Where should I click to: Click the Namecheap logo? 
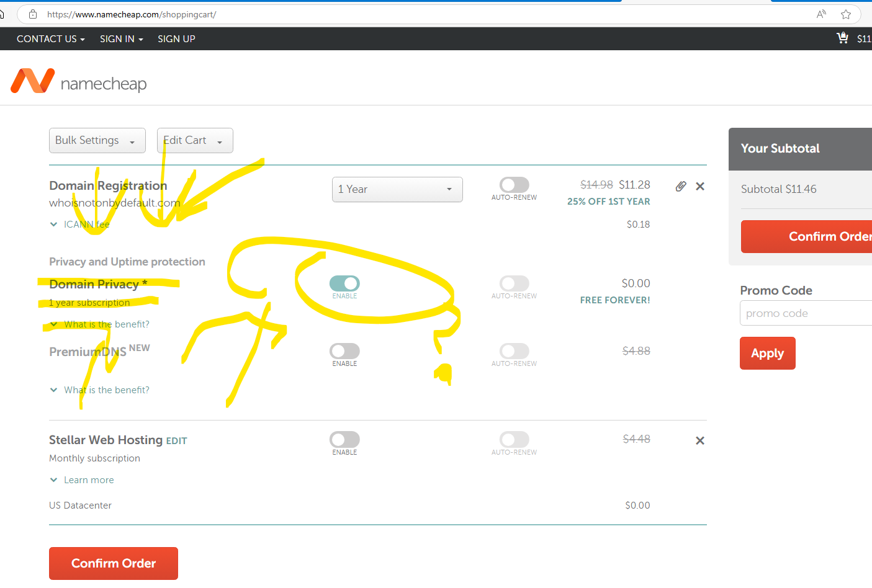79,81
